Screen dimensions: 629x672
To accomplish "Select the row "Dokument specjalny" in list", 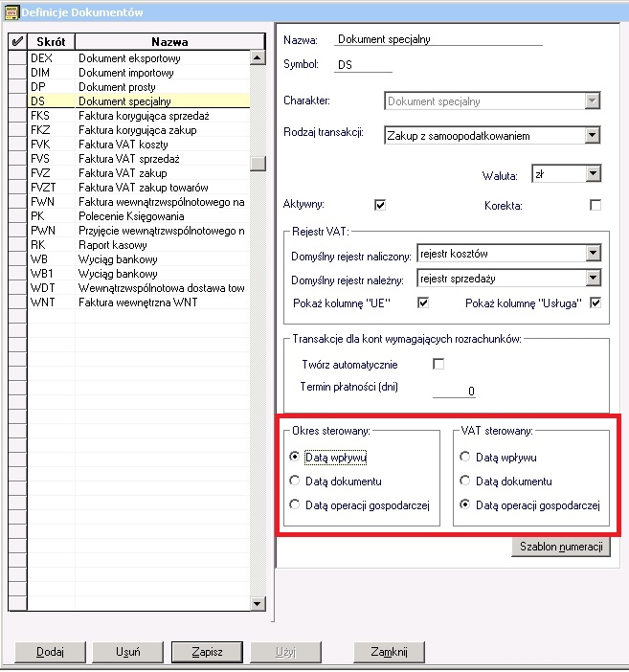I will pyautogui.click(x=139, y=101).
